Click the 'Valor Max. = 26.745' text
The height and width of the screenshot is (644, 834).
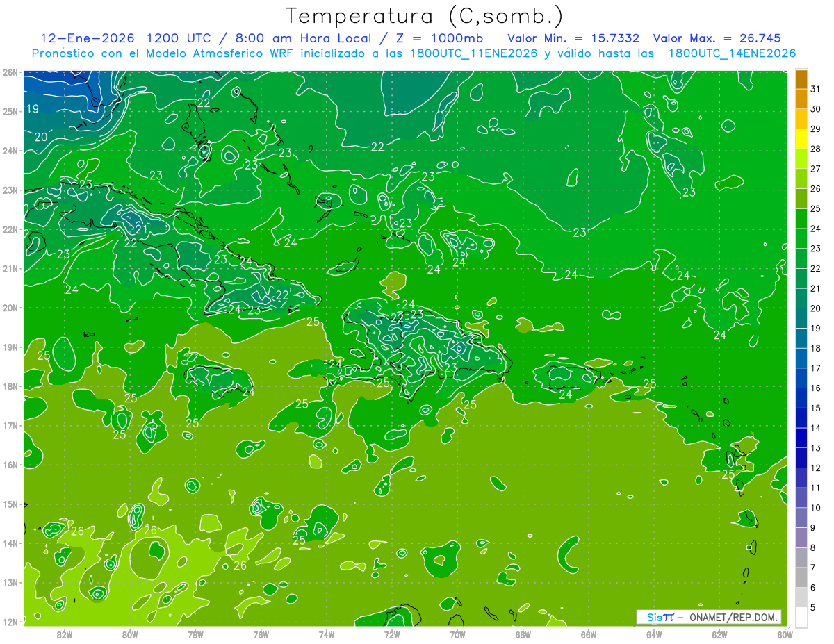click(717, 38)
